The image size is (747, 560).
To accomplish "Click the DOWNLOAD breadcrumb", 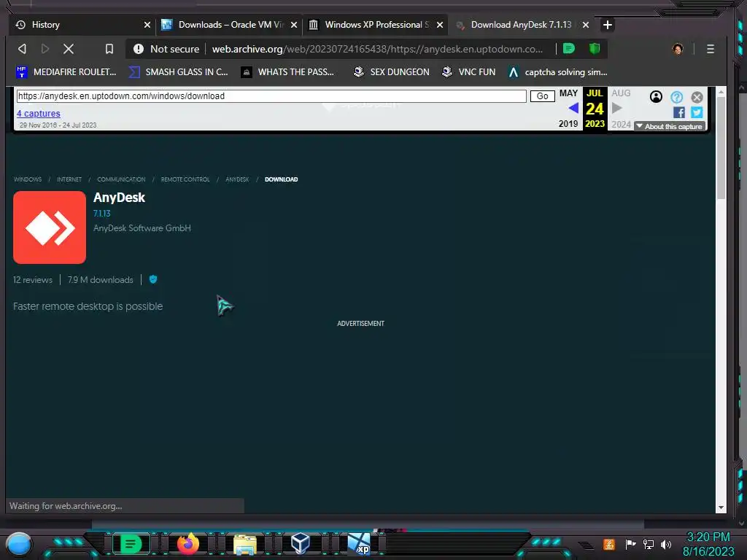I will point(281,179).
